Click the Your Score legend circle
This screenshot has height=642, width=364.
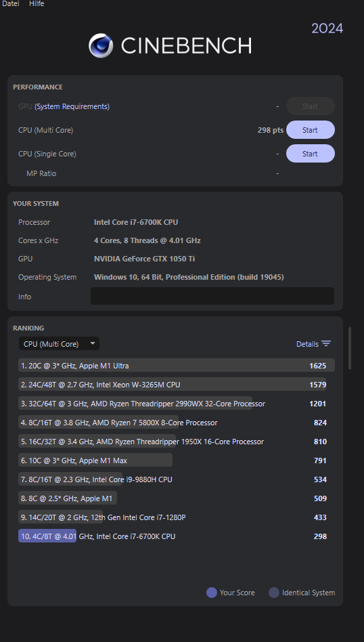[212, 593]
